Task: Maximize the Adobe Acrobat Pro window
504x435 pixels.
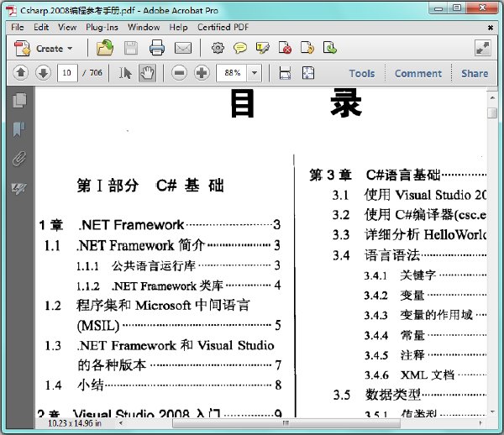Action: 456,8
